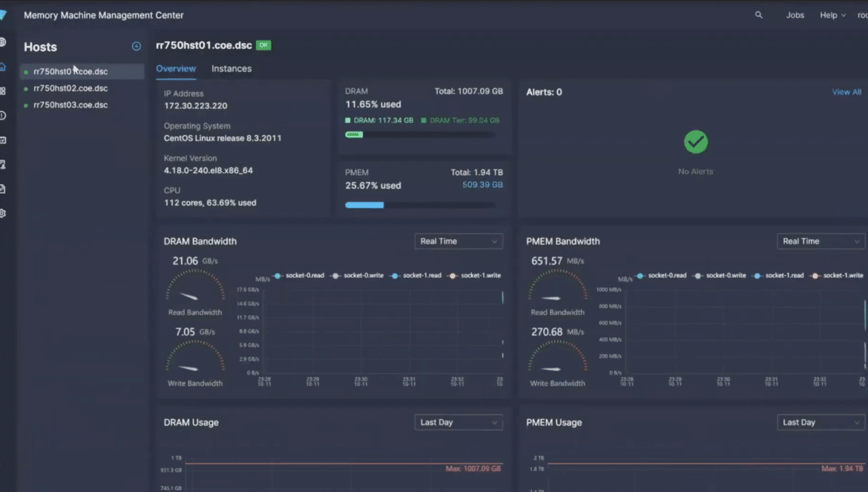Image resolution: width=868 pixels, height=492 pixels.
Task: Toggle socket-0.write series in PMEM Bandwidth
Action: pos(720,275)
